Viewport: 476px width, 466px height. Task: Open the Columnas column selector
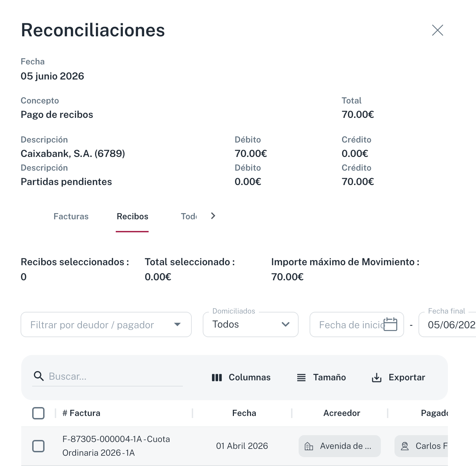coord(241,377)
